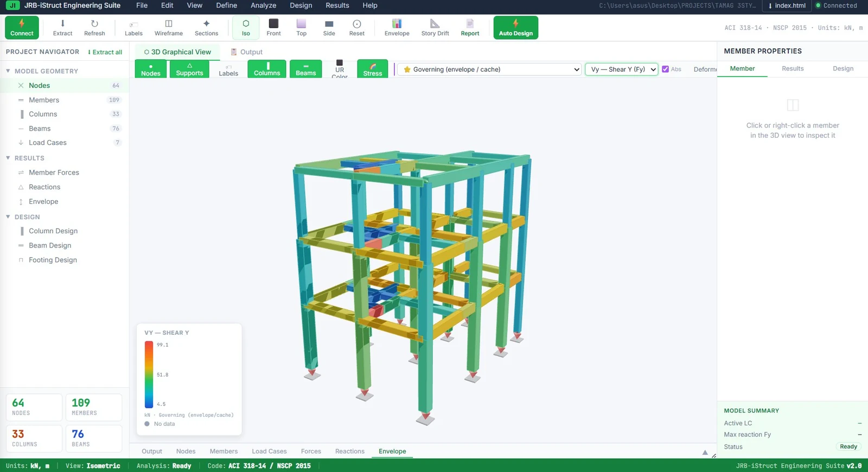Open the Envelope toolbar tool

point(397,28)
